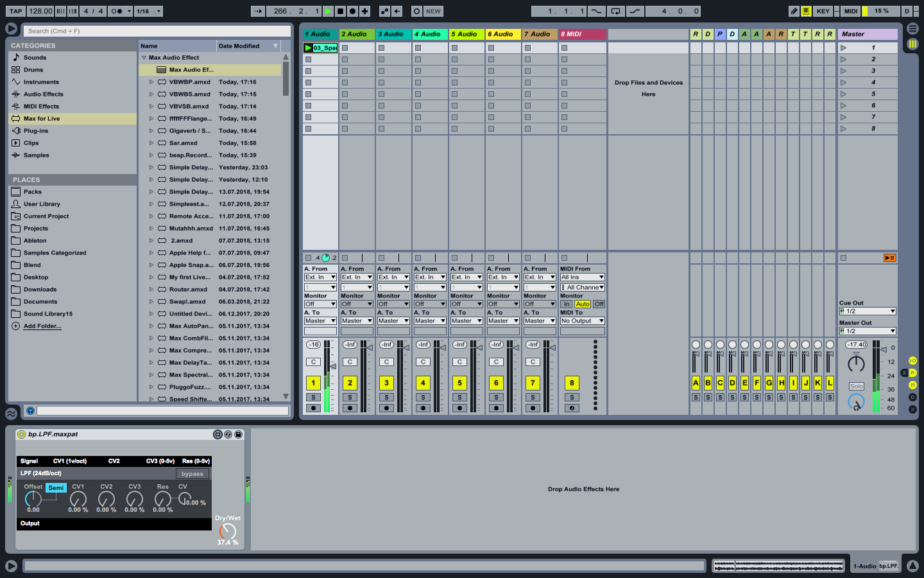This screenshot has width=924, height=578.
Task: Expand the VBWBP.amxd item in browser
Action: 151,82
